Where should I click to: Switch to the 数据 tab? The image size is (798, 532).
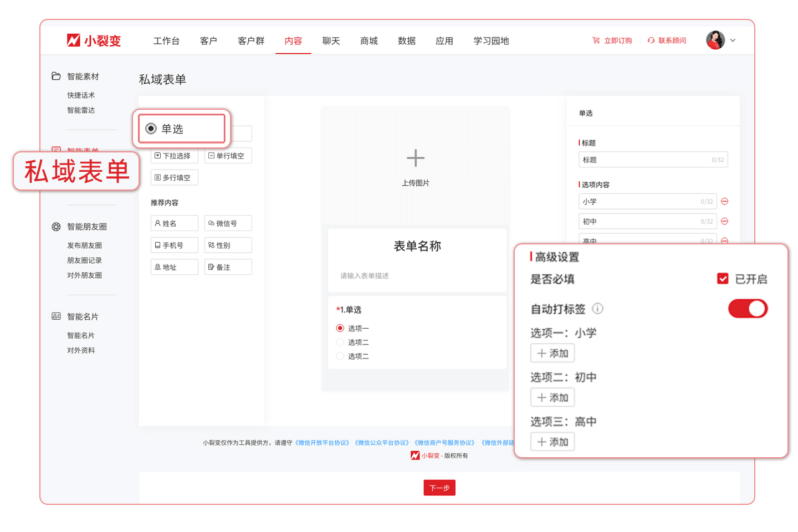coord(406,41)
